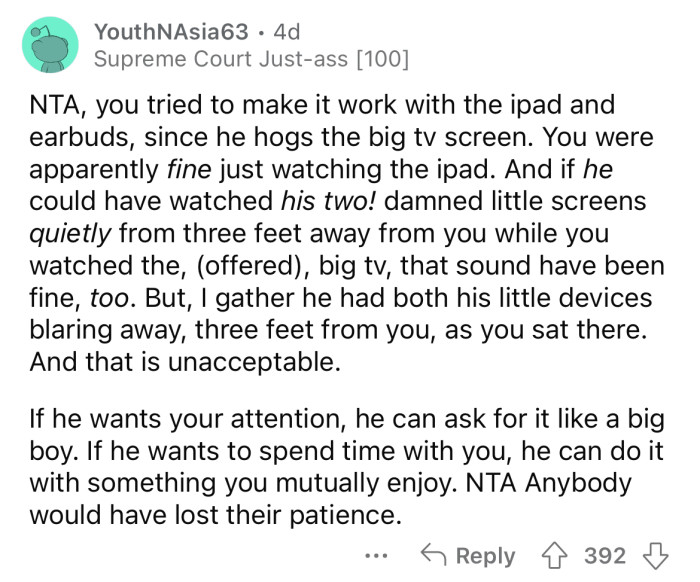This screenshot has height=582, width=700.
Task: Click the final line would have lost their patience
Action: pos(213,515)
